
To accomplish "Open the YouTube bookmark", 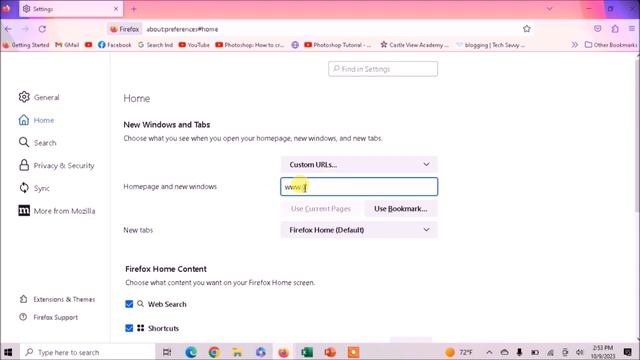I will click(194, 45).
